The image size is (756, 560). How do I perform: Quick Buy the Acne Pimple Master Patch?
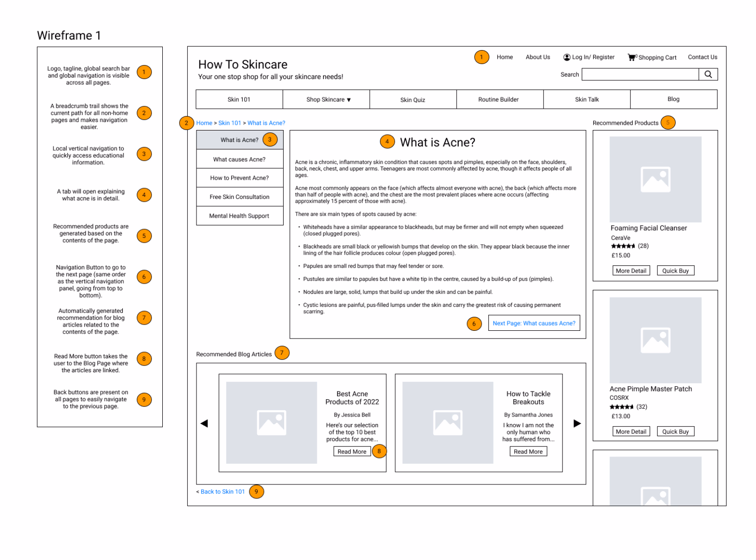(676, 431)
